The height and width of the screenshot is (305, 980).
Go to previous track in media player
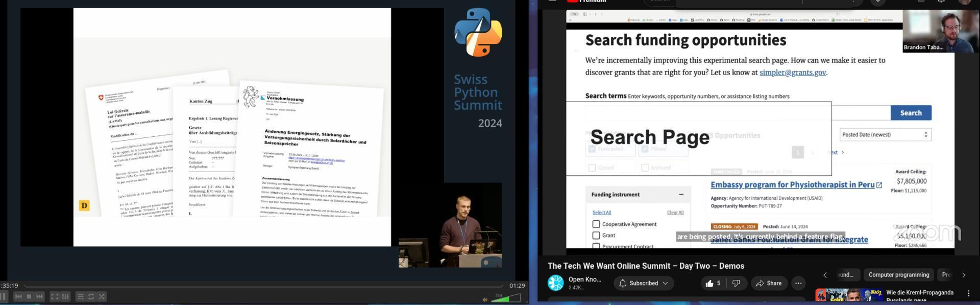(18, 296)
